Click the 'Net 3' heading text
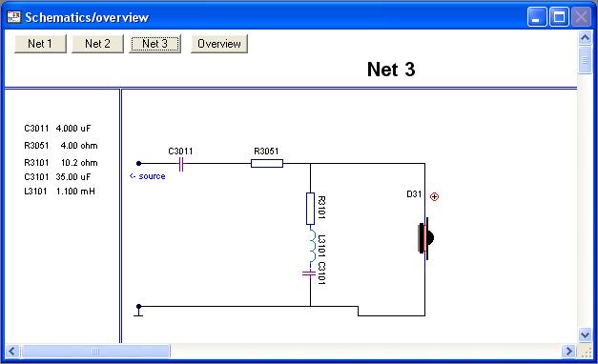Viewport: 598px width, 364px height. (391, 70)
